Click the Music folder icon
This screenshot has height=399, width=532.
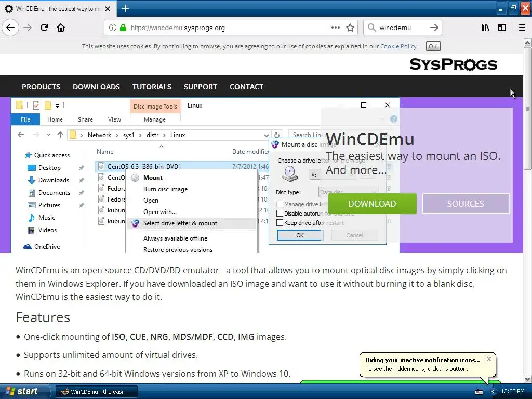(x=32, y=218)
